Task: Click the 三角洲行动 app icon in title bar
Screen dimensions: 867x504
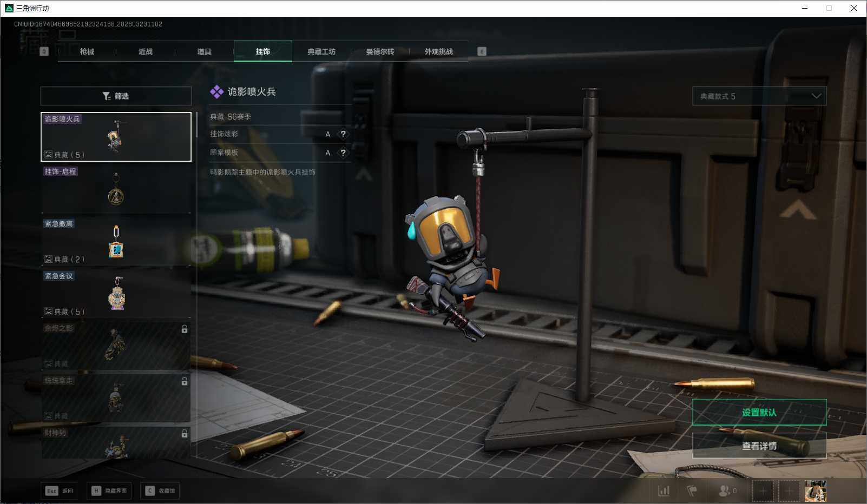Action: (x=9, y=8)
